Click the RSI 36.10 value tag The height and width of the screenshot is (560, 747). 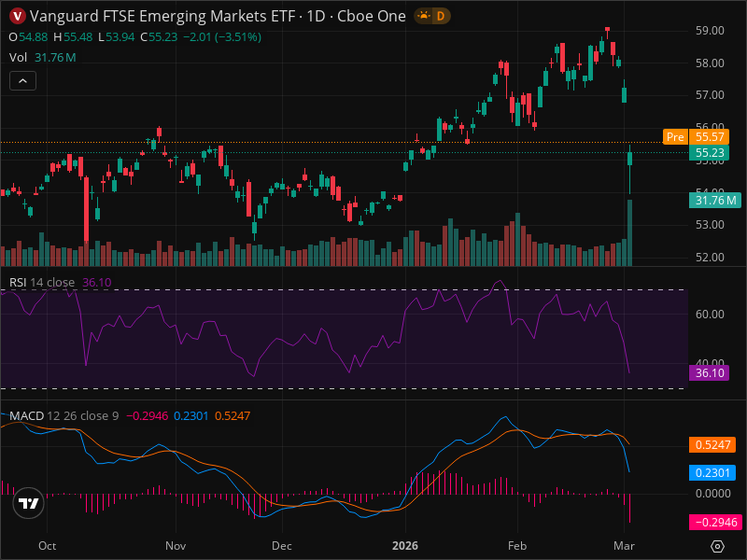(x=709, y=372)
